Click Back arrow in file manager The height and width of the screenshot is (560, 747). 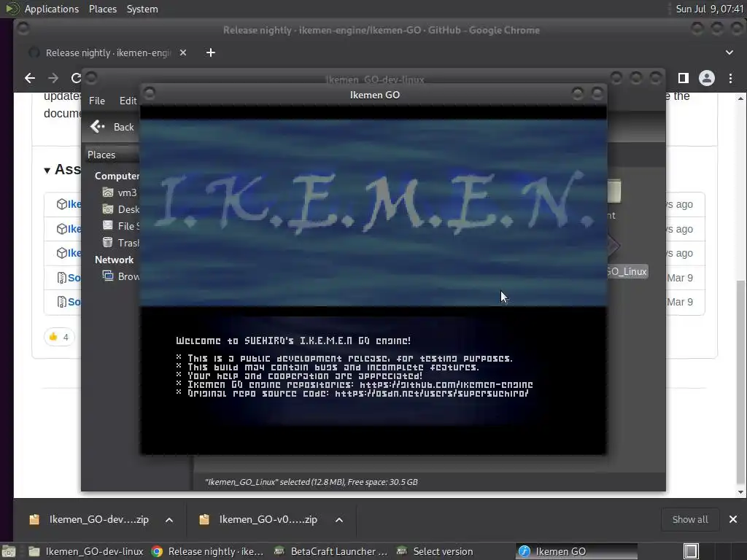coord(97,127)
